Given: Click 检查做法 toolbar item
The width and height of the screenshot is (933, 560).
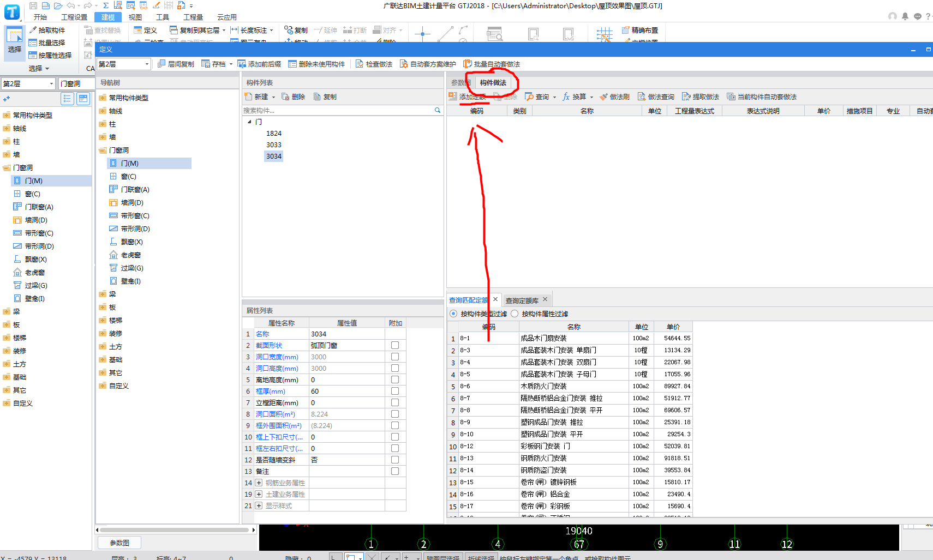Looking at the screenshot, I should 374,64.
